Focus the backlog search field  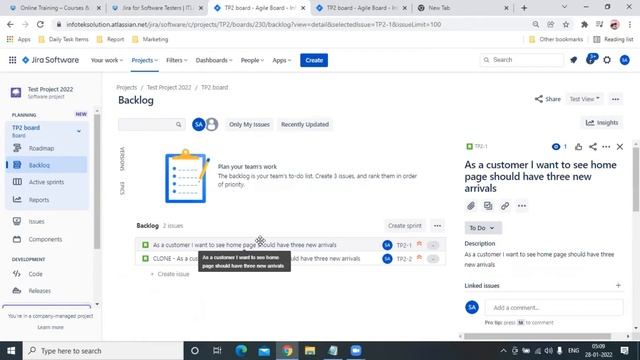[151, 124]
